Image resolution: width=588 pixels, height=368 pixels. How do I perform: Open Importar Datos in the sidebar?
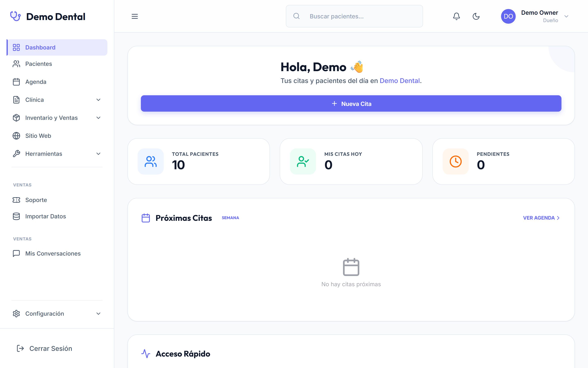tap(57, 216)
